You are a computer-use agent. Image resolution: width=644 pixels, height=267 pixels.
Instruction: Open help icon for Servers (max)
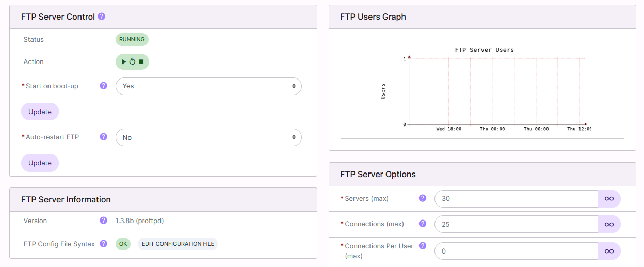pos(423,198)
